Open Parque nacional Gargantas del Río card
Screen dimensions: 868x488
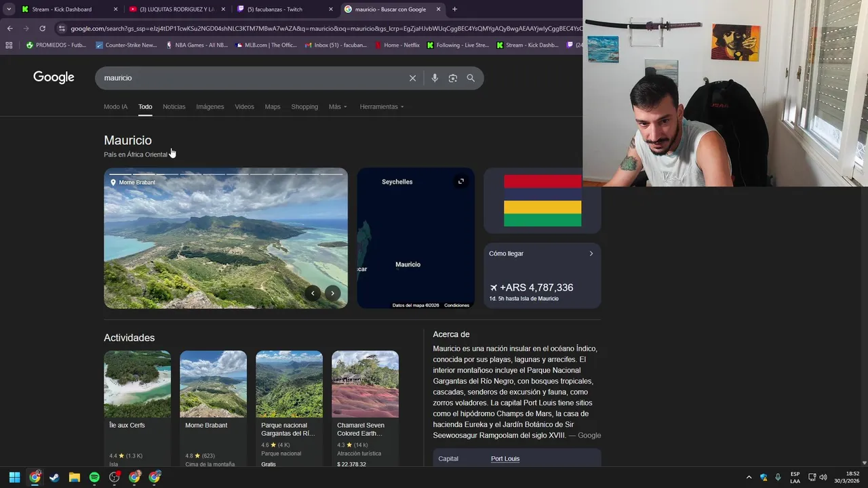click(x=289, y=408)
